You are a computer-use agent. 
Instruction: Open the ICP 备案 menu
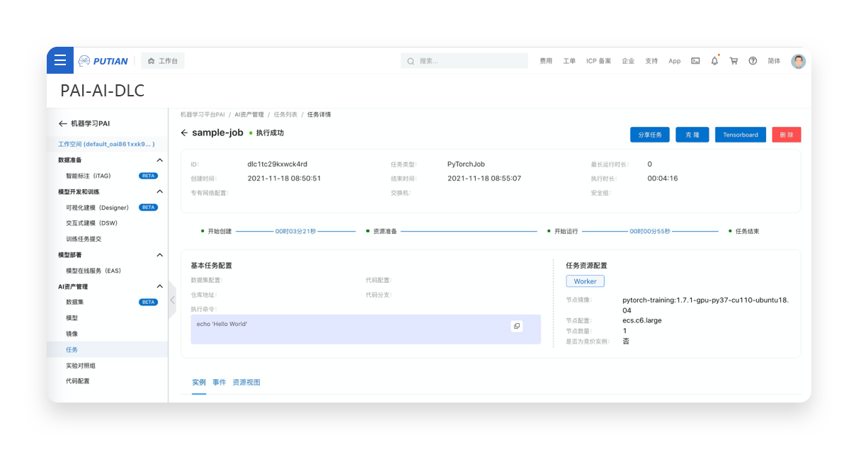click(599, 61)
